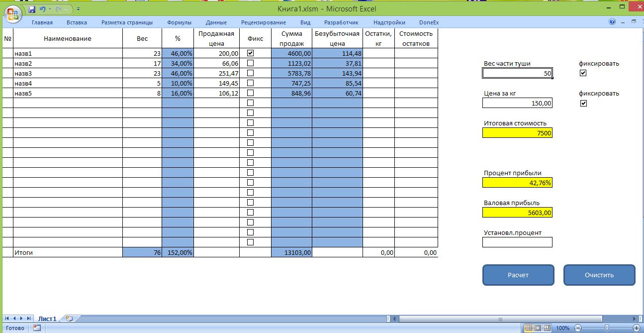Redo the undone action
644x333 pixels.
(x=59, y=9)
